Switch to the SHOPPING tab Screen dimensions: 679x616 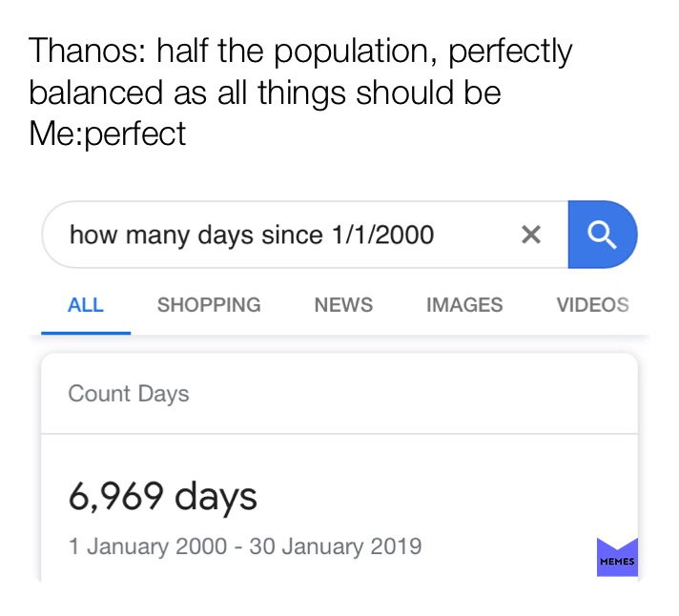209,305
